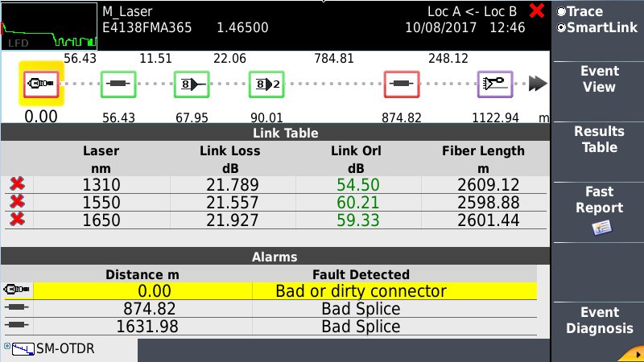
Task: Select the Bad Splice alarm at 1631.98
Action: coord(361,327)
